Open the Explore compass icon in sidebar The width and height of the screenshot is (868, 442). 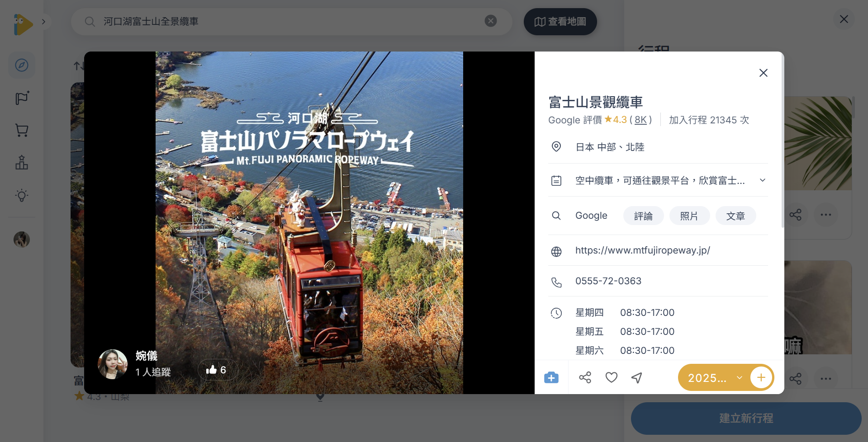(x=21, y=65)
